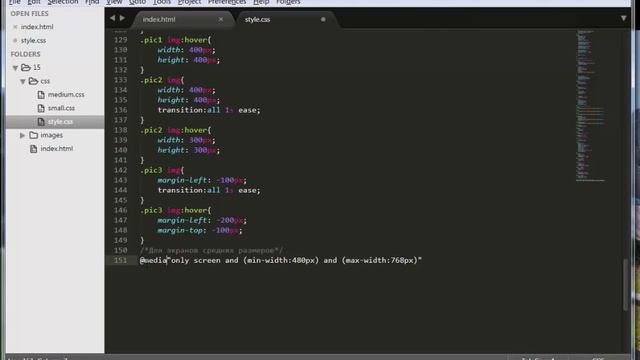The height and width of the screenshot is (360, 640).
Task: Click transition:all 1s ease on line 144
Action: click(x=209, y=190)
